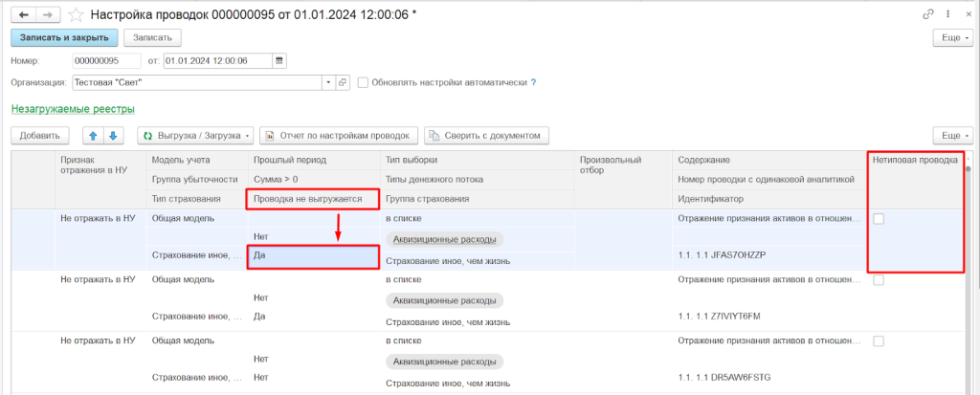This screenshot has width=980, height=395.
Task: Expand the Организация dropdown arrow
Action: (x=328, y=83)
